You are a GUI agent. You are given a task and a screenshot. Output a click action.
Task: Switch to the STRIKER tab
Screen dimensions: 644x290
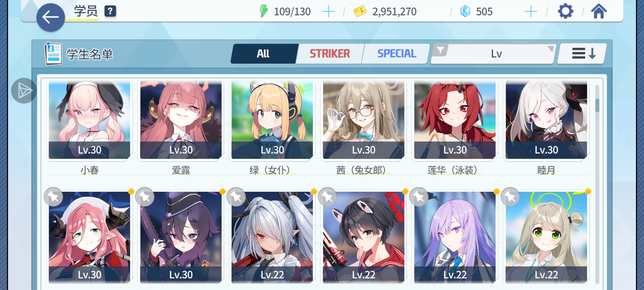point(330,54)
